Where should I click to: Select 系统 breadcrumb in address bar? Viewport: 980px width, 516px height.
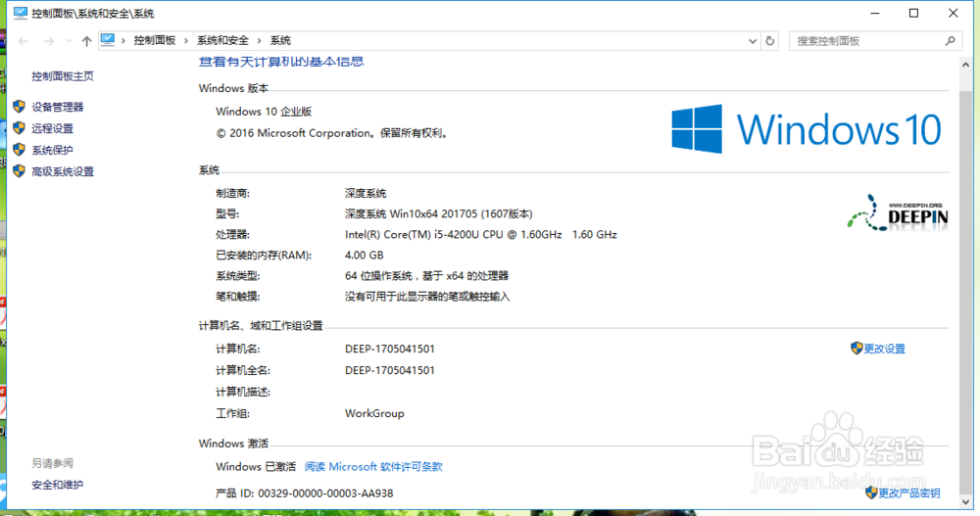(280, 40)
